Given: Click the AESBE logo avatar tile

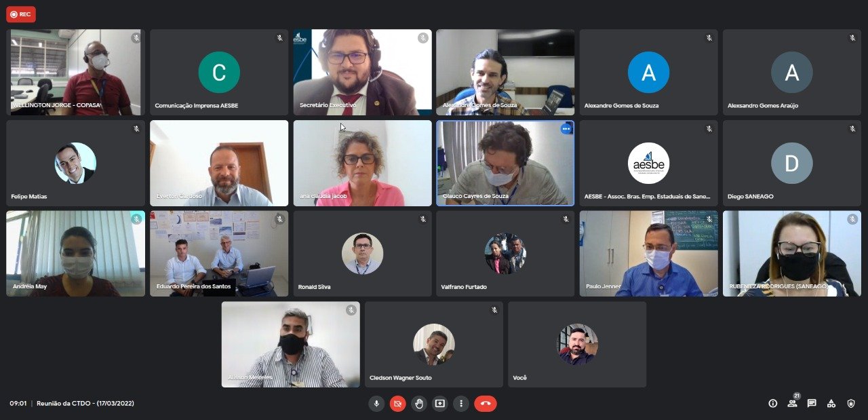Looking at the screenshot, I should (648, 163).
